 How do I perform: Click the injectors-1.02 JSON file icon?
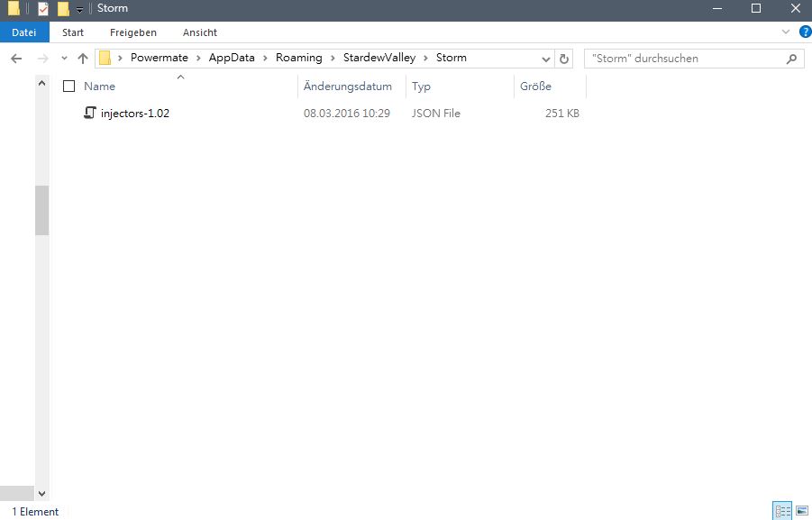click(x=89, y=113)
